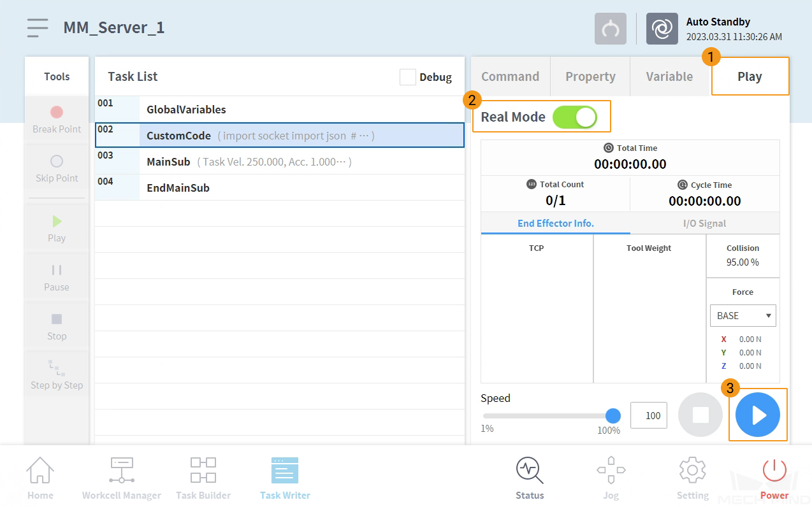The image size is (812, 507).
Task: Click the Z force value 0.00 N
Action: coord(750,366)
